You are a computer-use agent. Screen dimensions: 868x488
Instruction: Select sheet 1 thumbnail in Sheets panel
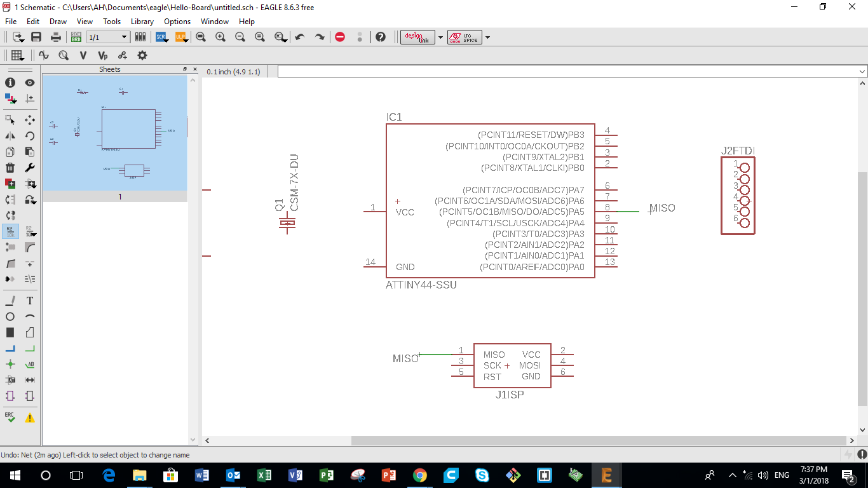tap(115, 133)
